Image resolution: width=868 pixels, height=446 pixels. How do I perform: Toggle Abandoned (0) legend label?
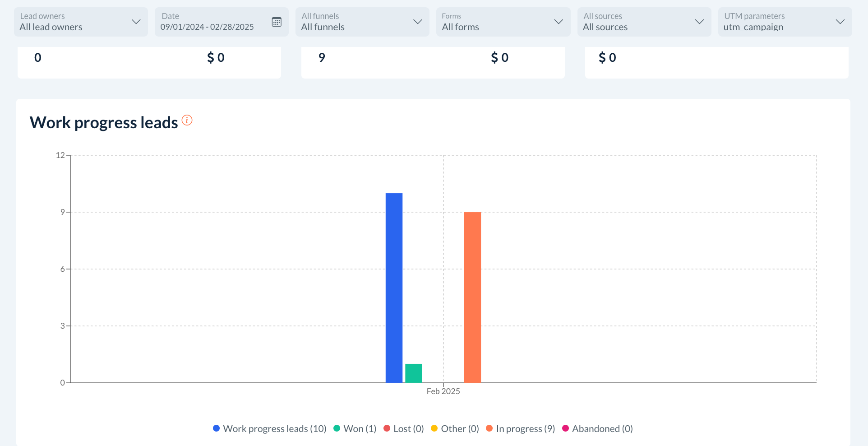pyautogui.click(x=602, y=429)
